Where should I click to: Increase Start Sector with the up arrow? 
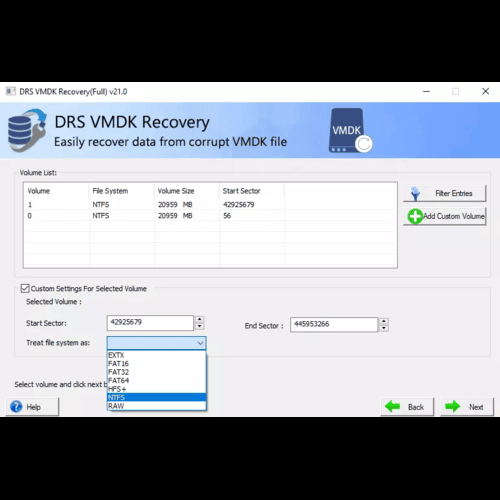[199, 319]
